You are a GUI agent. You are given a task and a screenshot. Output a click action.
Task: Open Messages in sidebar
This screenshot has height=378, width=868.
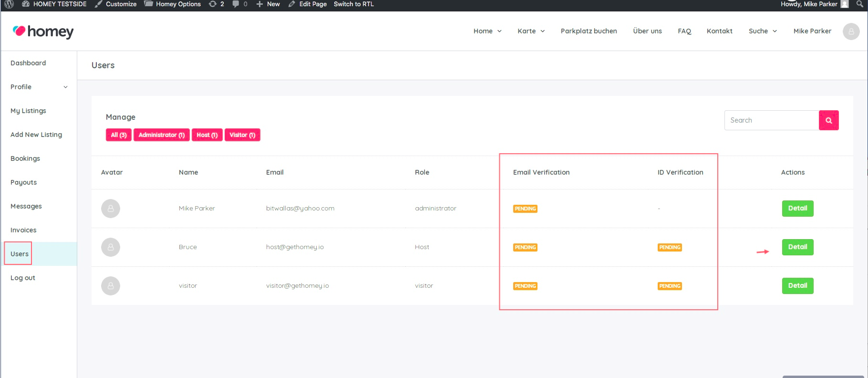(26, 206)
